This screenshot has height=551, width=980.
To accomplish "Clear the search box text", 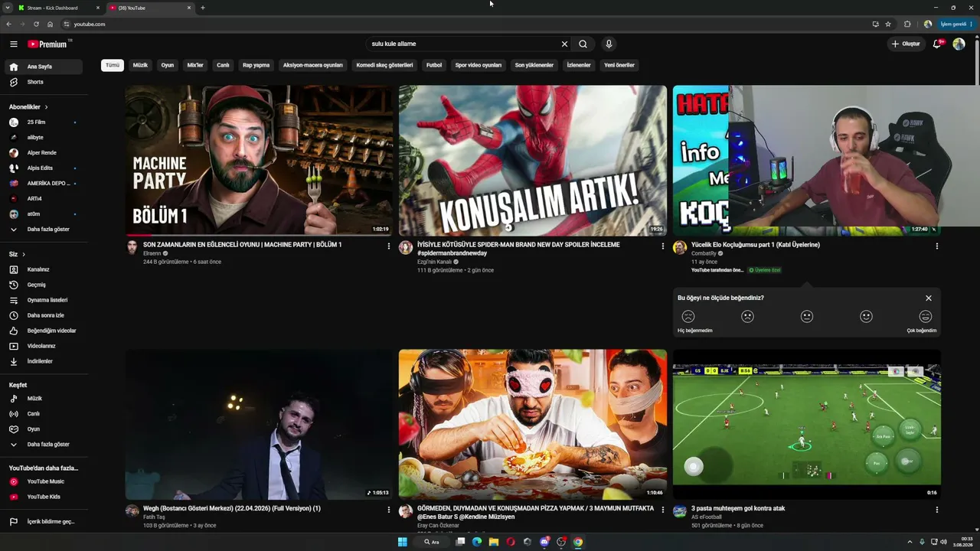I will pos(565,44).
